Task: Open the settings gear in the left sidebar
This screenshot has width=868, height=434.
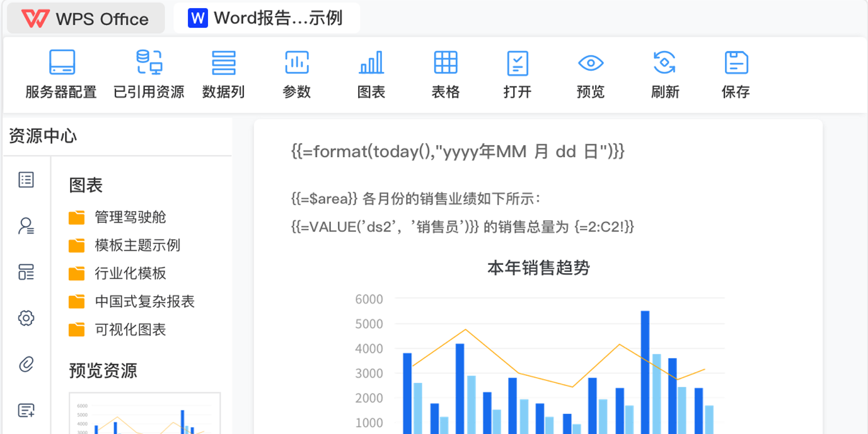Action: click(26, 318)
